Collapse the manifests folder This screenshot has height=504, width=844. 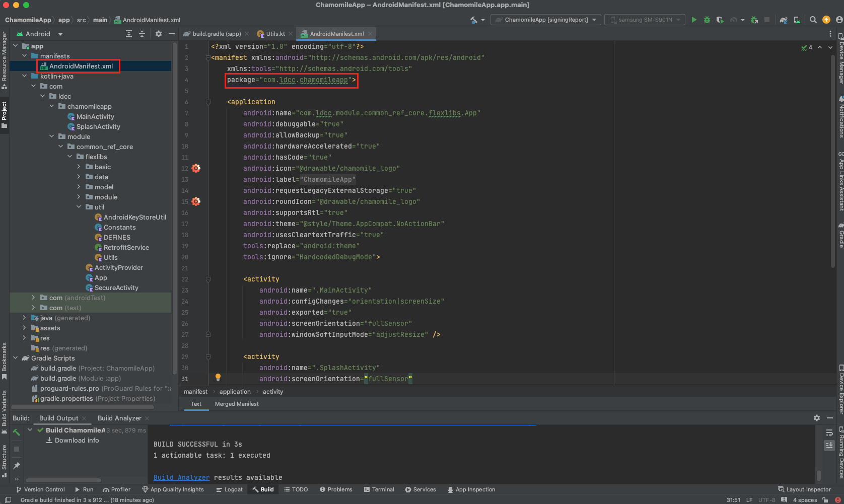tap(24, 56)
